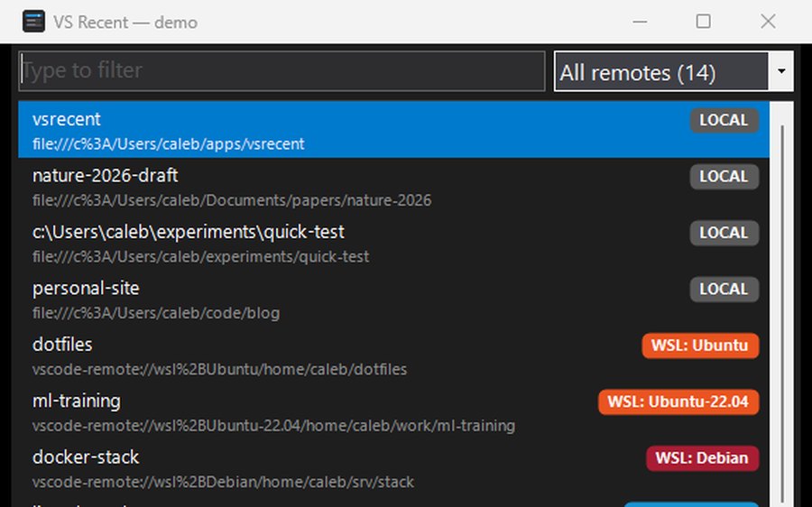812x507 pixels.
Task: Select the vsrecent entry
Action: pos(393,130)
